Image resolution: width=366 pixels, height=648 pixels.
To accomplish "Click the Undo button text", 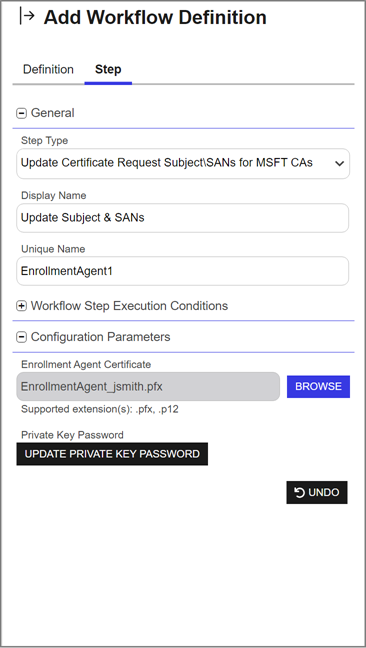I will click(324, 493).
